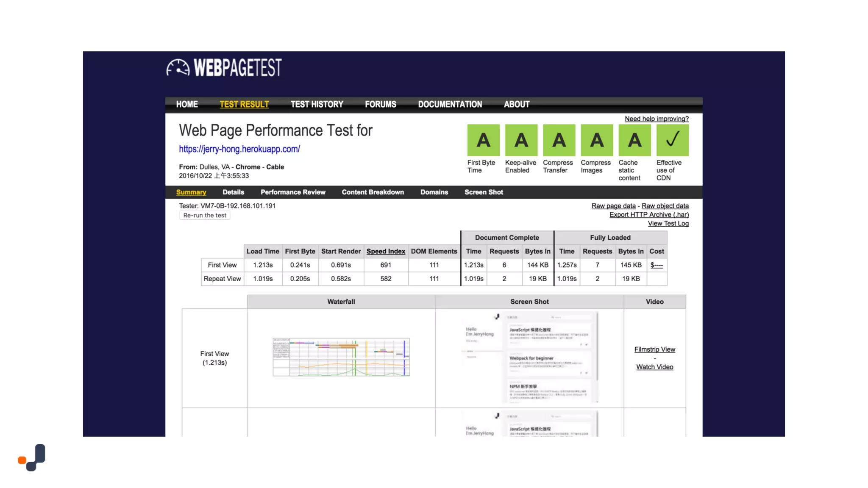The height and width of the screenshot is (488, 868).
Task: Switch to the Details tab
Action: tap(233, 192)
